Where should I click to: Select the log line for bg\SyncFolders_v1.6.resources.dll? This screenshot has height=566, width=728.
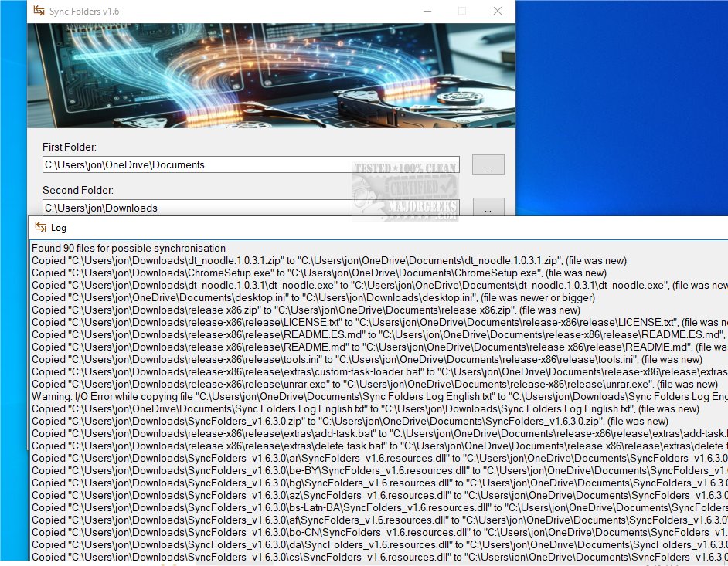tap(379, 483)
